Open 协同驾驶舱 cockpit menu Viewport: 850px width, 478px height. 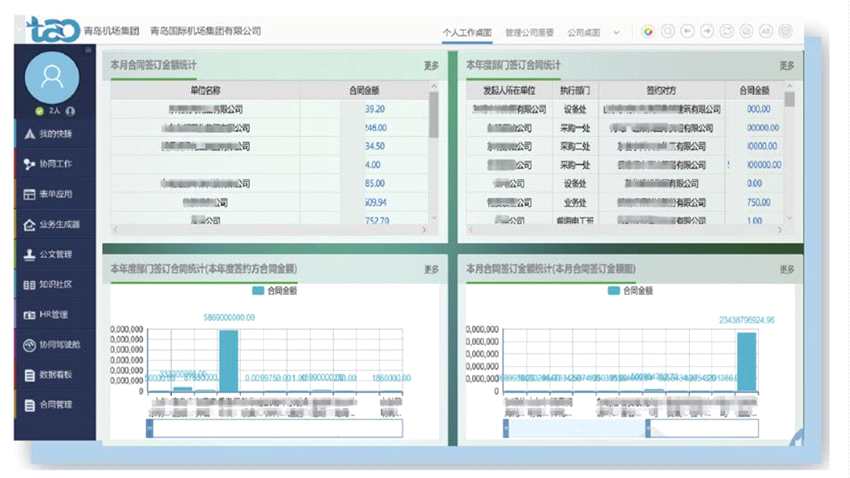pos(55,345)
